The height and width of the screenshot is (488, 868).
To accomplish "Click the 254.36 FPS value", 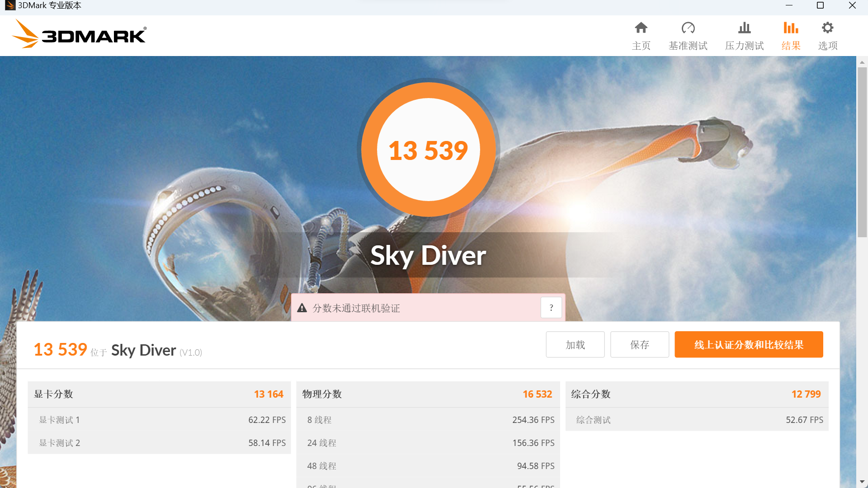I will tap(533, 420).
